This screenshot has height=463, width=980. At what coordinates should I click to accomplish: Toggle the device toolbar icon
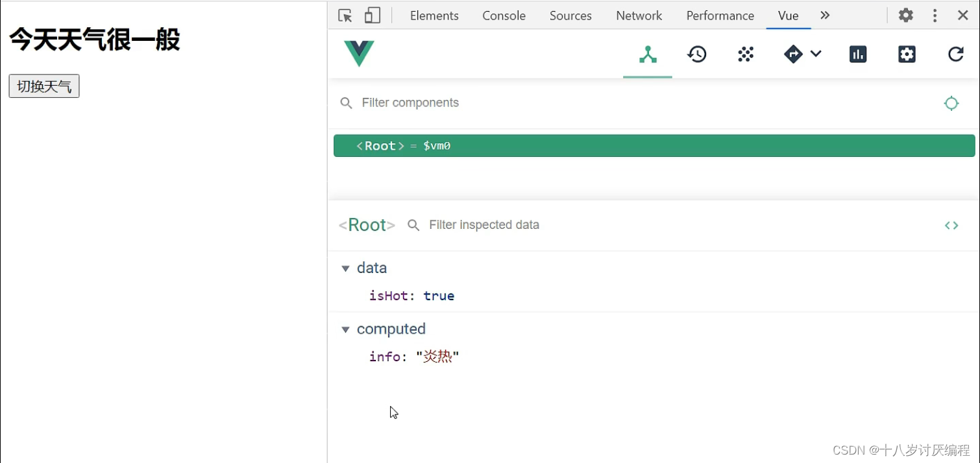pyautogui.click(x=372, y=16)
